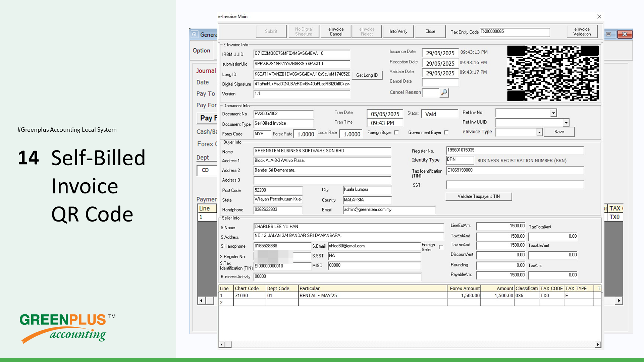The width and height of the screenshot is (644, 362).
Task: Open the Option menu in General window
Action: [201, 51]
